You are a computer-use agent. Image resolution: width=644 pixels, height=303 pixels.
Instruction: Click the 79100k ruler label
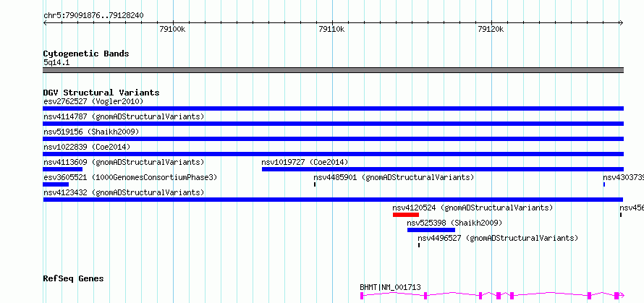pos(172,29)
